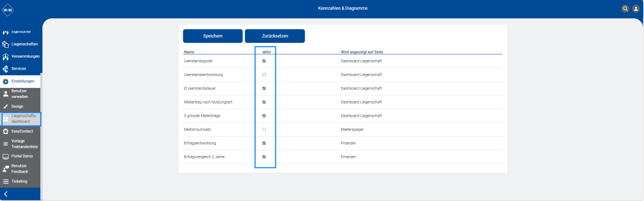
Task: Select Mietertrag nach Nutzungsart row name
Action: pos(208,102)
